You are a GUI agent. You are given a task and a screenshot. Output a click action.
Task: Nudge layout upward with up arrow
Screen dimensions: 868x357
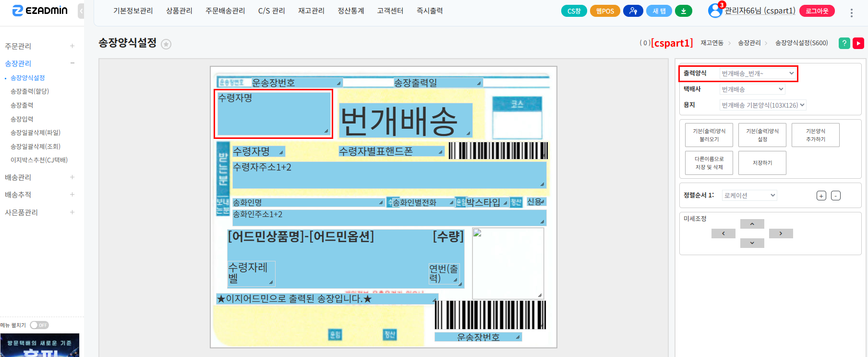click(x=752, y=224)
